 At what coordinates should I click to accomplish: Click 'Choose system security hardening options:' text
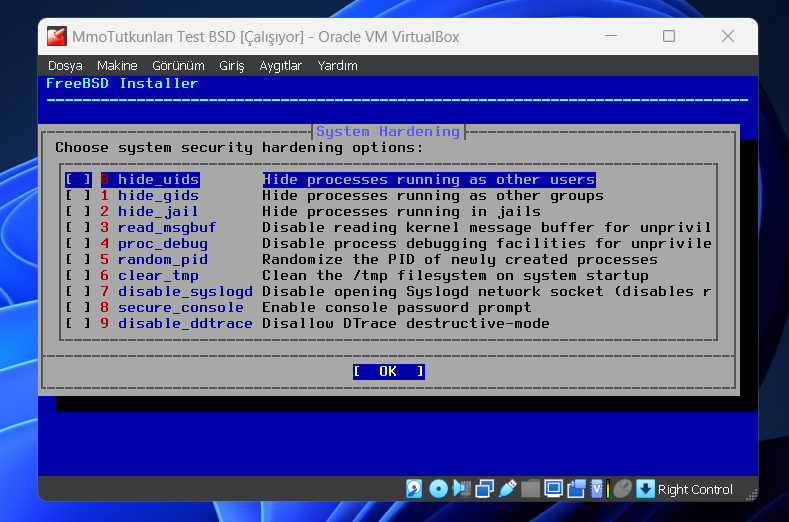[239, 147]
